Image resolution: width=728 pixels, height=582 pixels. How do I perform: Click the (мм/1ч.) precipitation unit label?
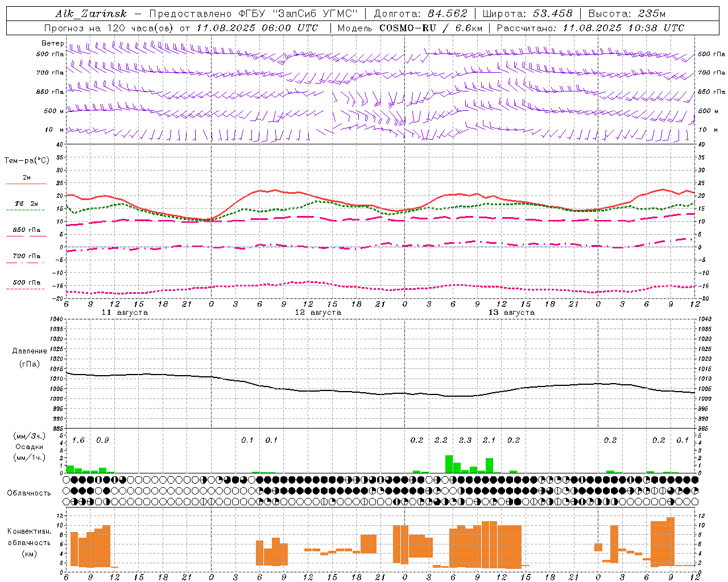pyautogui.click(x=30, y=458)
